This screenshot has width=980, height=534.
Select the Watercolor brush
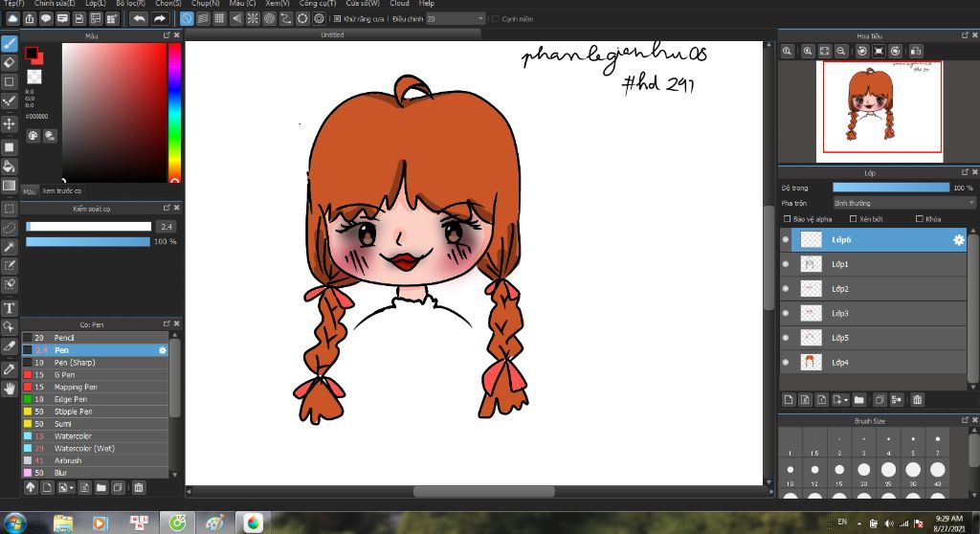[96, 436]
